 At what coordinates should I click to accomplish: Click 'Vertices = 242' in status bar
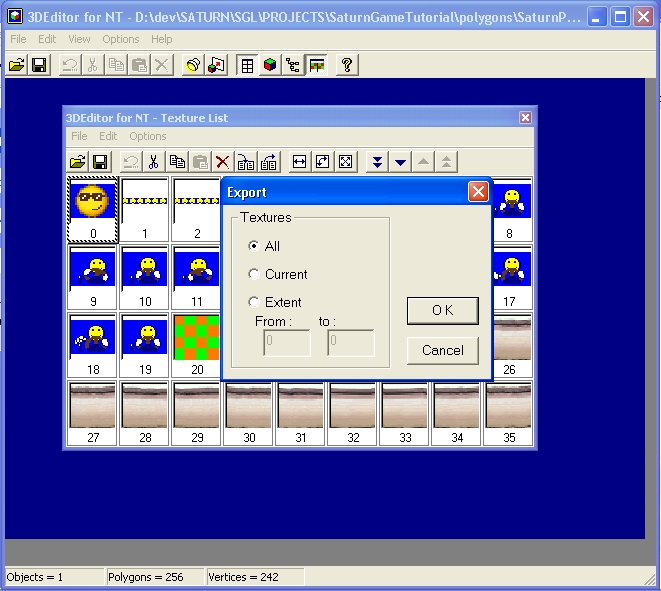coord(244,577)
